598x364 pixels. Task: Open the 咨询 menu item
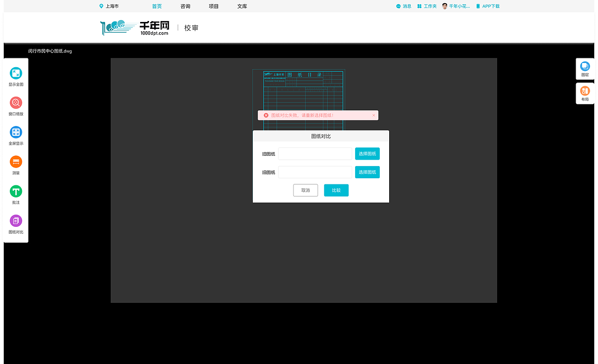(185, 6)
